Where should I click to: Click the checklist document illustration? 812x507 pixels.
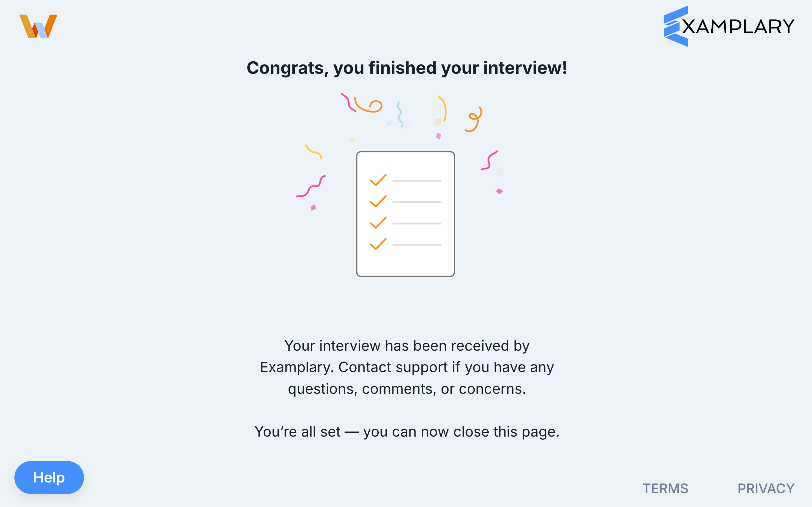[405, 214]
